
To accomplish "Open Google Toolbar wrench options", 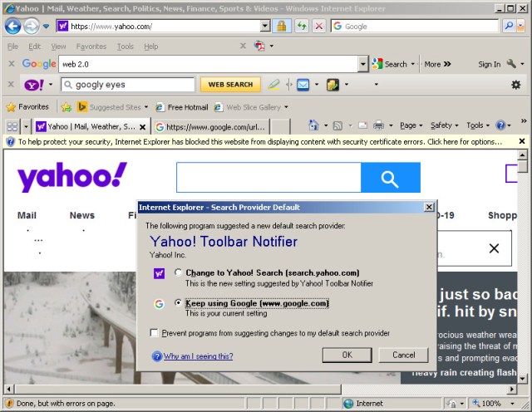I will (511, 64).
